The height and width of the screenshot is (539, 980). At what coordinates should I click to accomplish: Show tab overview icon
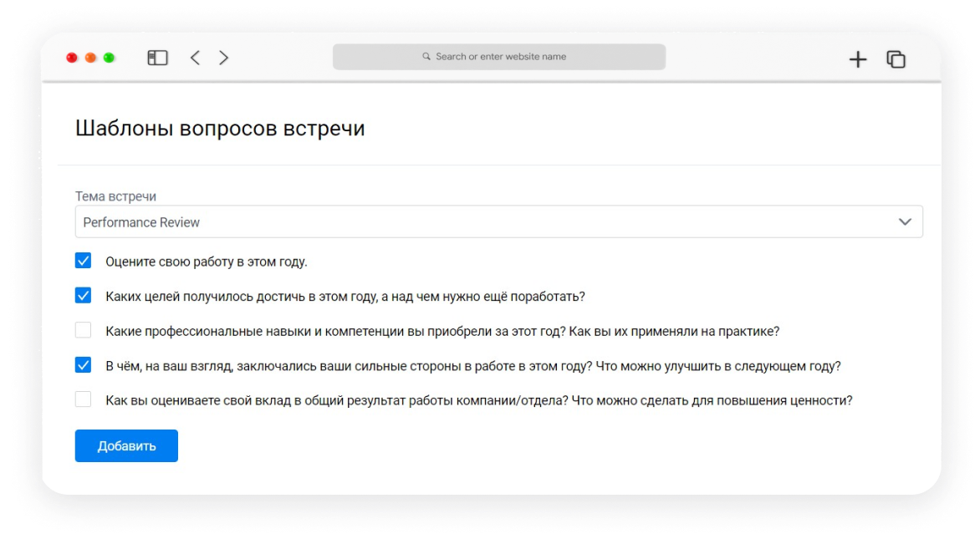pos(896,58)
